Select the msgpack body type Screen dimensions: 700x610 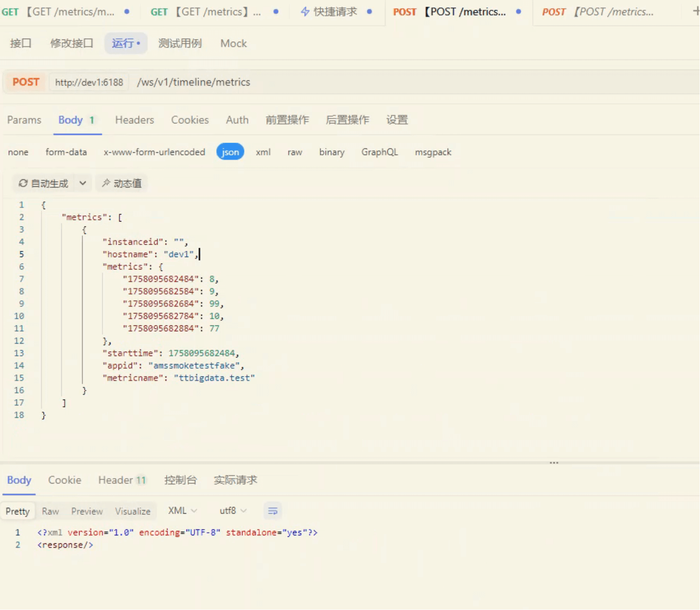[x=433, y=152]
